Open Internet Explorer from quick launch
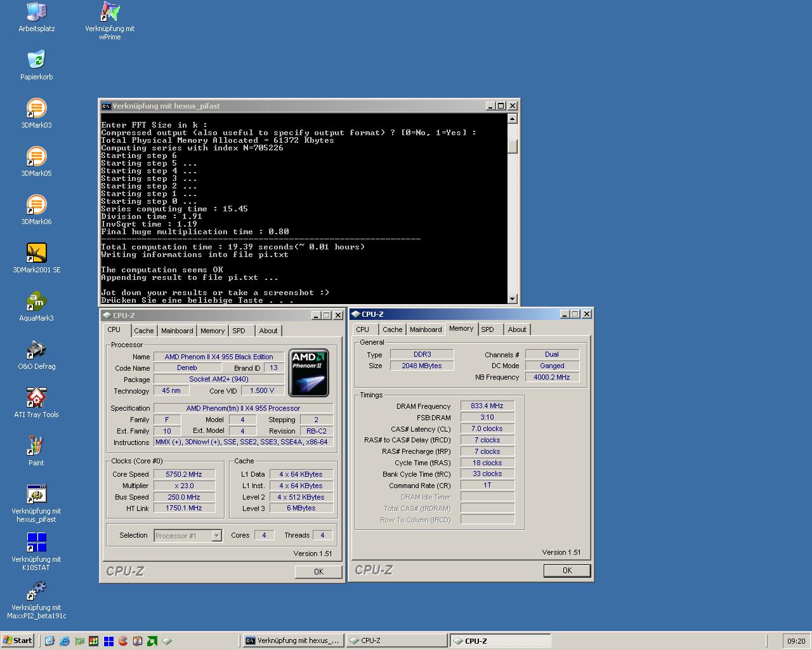812x650 pixels. coord(64,641)
